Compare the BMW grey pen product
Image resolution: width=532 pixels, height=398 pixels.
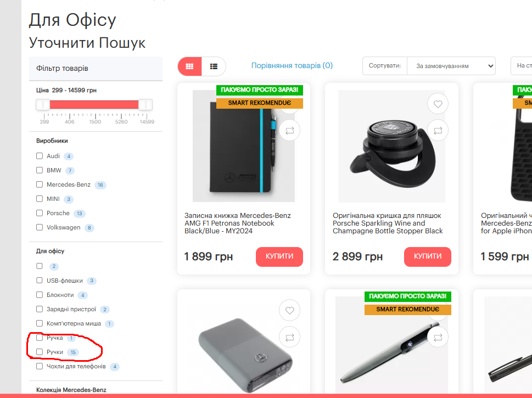[x=438, y=337]
